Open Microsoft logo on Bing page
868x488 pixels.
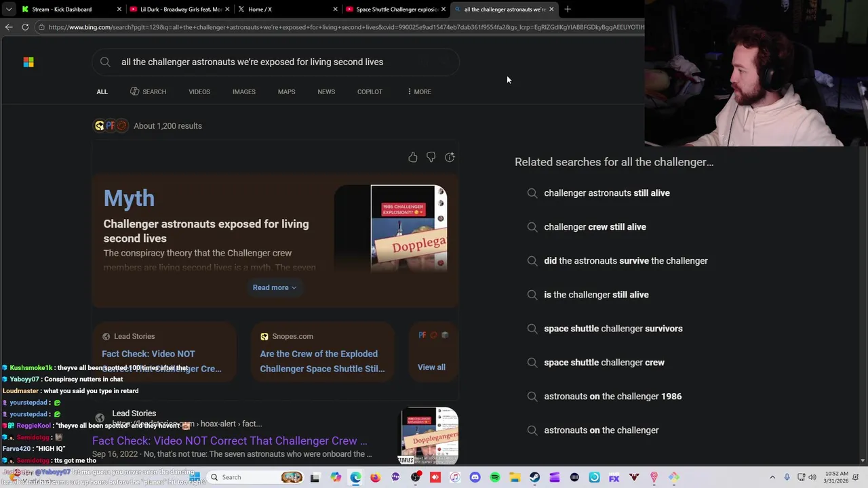tap(28, 62)
